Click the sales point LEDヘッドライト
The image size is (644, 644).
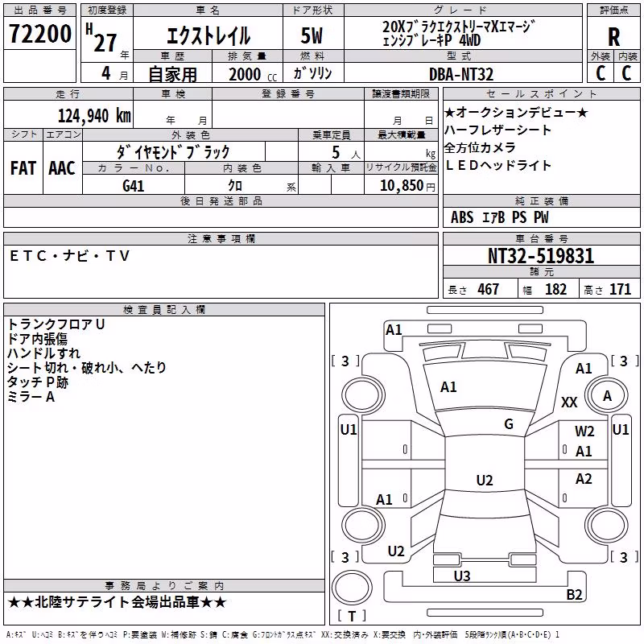497,165
